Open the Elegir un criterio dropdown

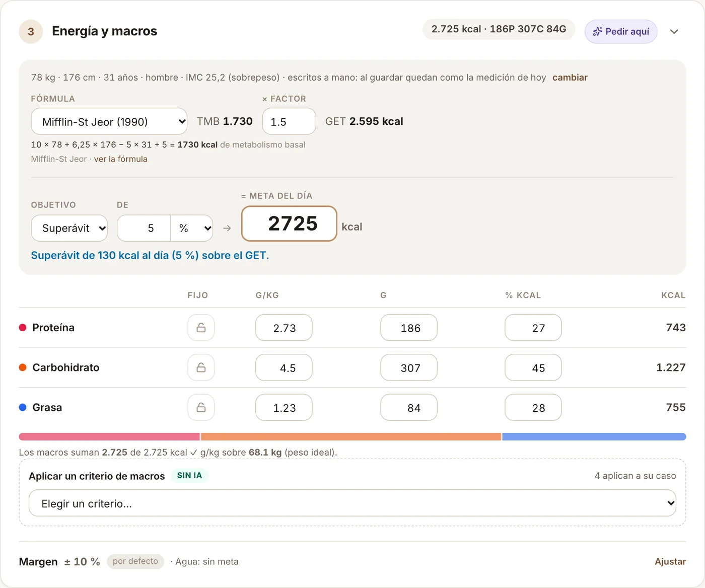coord(352,503)
